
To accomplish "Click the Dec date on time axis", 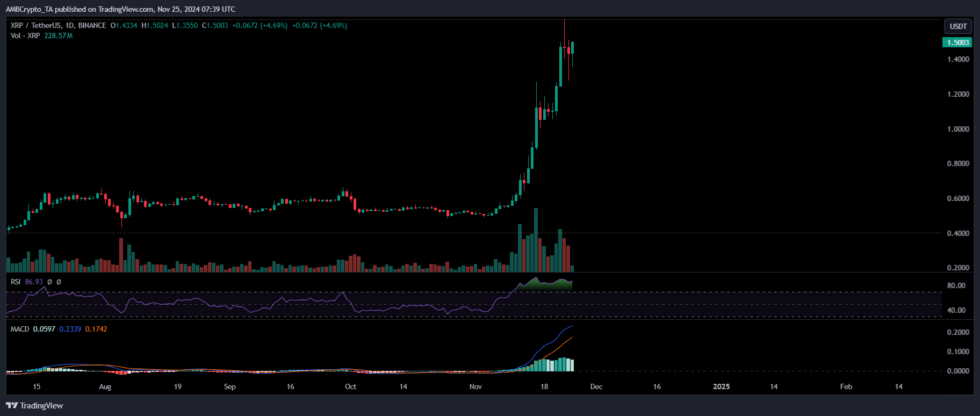I will [596, 386].
